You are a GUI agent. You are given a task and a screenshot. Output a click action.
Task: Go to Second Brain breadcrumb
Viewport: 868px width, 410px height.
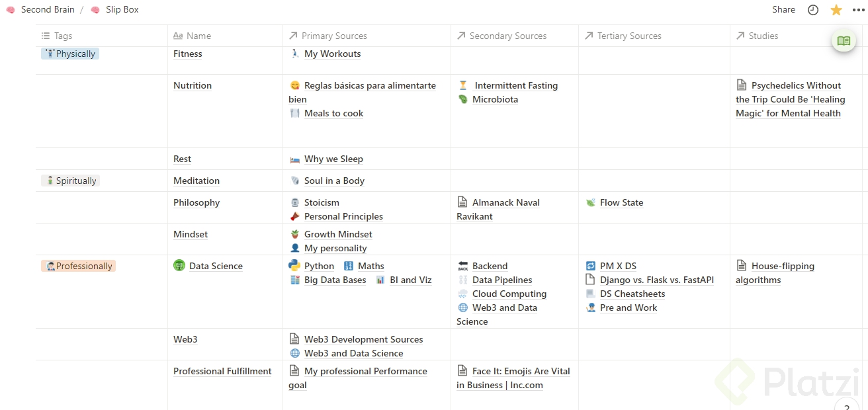(48, 10)
